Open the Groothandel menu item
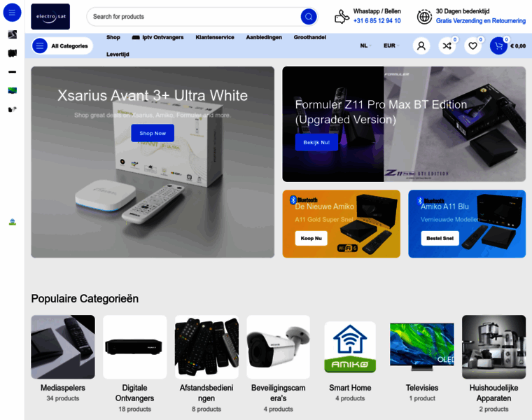 [x=310, y=37]
